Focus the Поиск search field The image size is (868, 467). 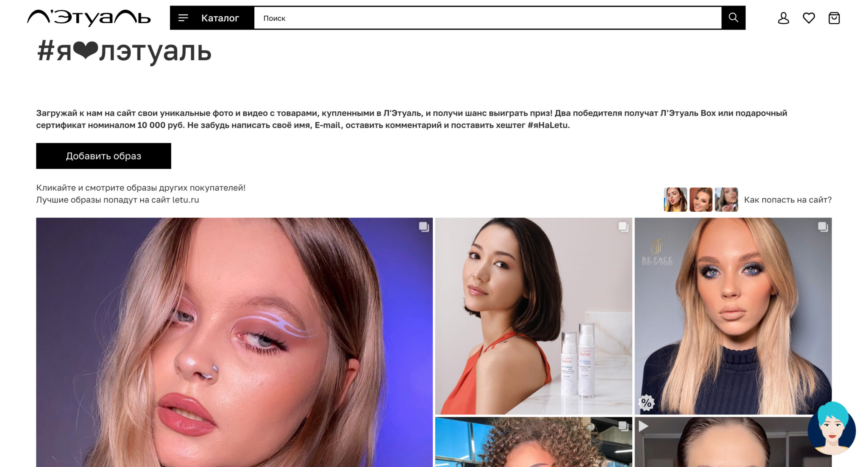tap(487, 18)
